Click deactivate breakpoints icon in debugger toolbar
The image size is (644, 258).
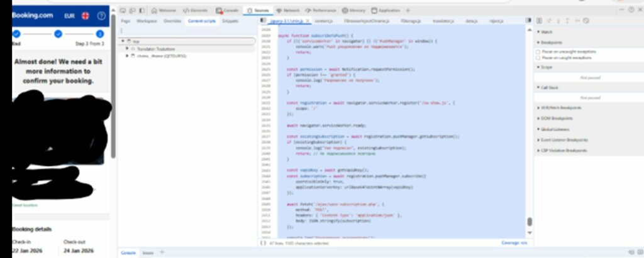coord(586,21)
